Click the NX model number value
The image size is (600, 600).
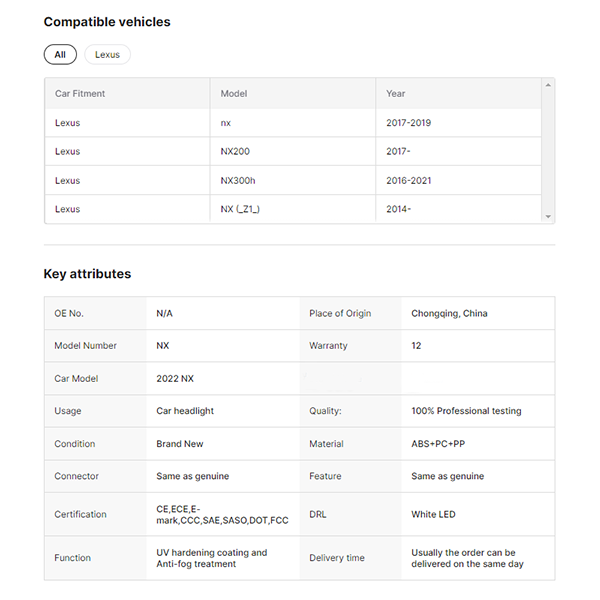point(163,346)
